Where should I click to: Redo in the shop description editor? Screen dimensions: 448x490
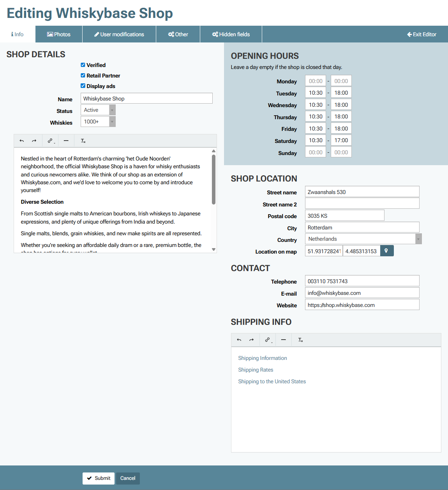(x=34, y=141)
